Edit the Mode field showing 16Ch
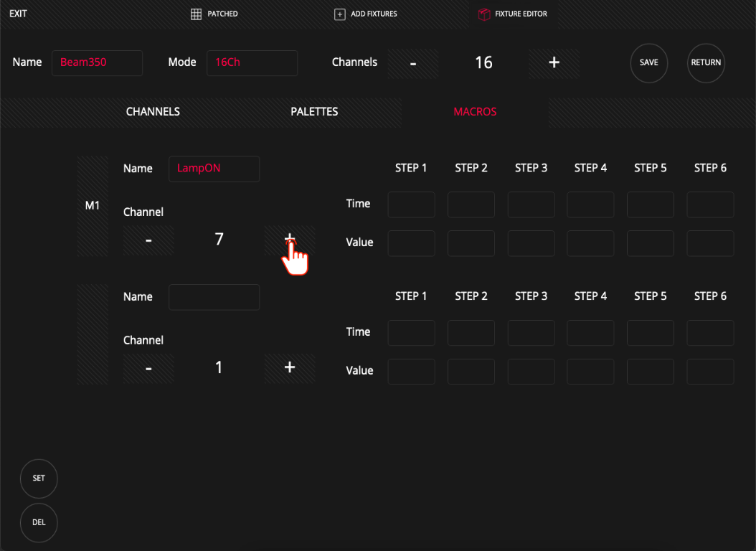 point(252,62)
